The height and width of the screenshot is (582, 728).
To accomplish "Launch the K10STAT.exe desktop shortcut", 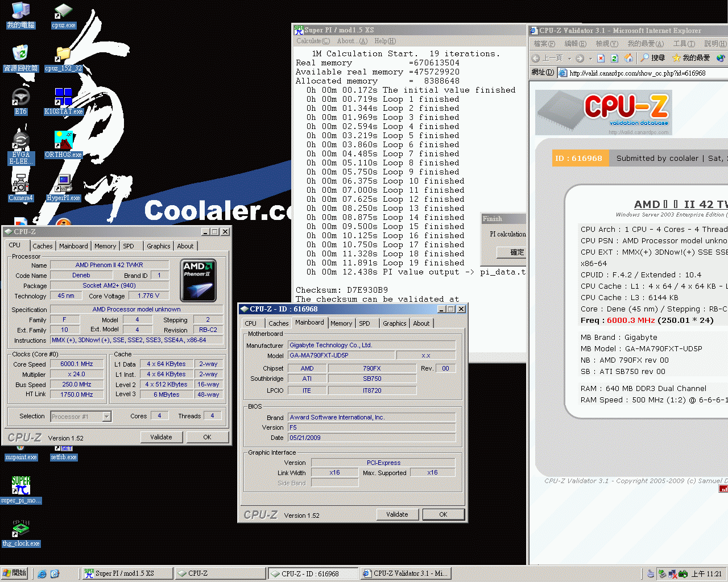I will tap(63, 102).
